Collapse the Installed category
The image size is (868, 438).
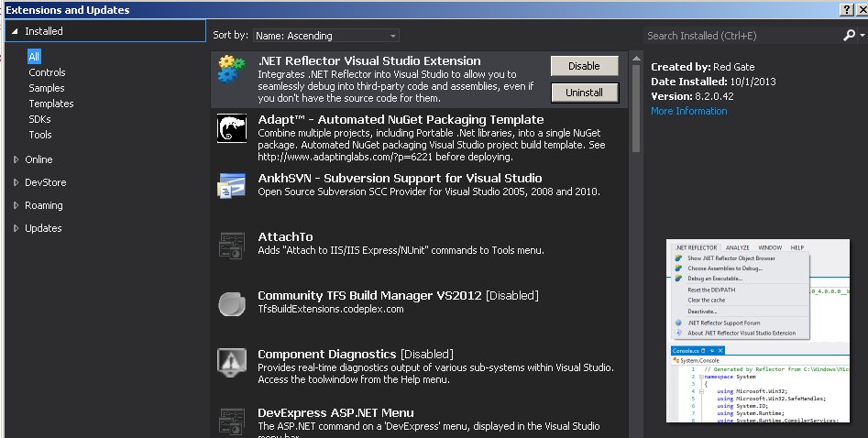coord(15,31)
